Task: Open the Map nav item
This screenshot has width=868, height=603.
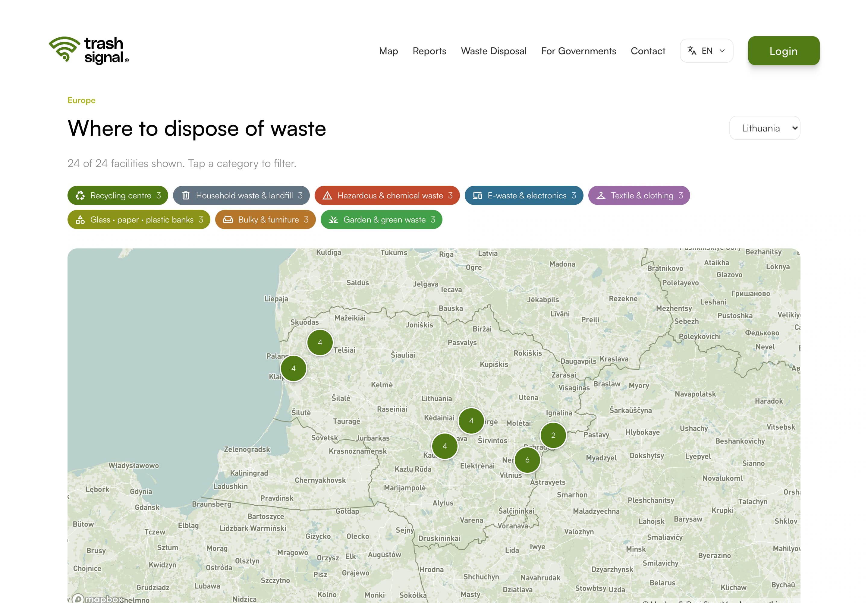Action: click(x=388, y=51)
